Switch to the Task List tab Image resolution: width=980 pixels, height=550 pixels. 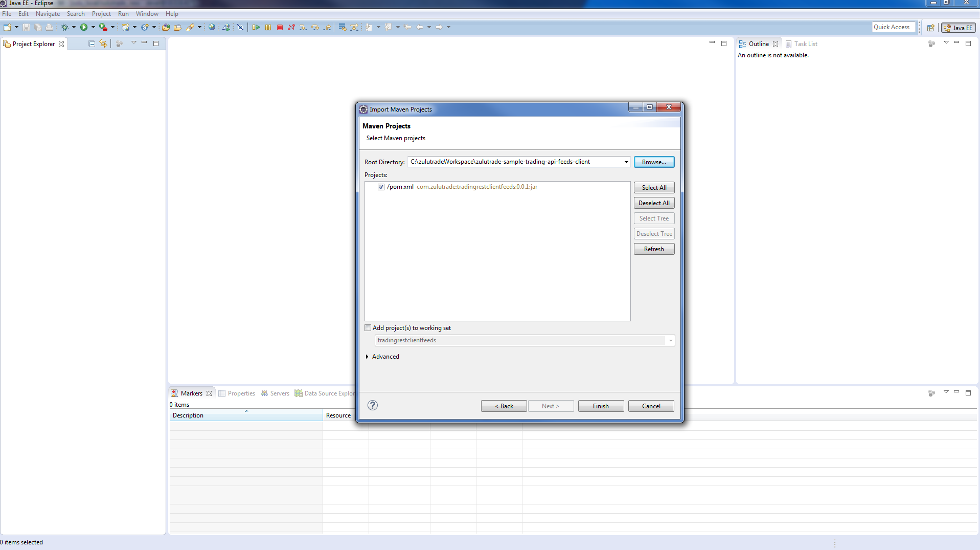click(805, 44)
